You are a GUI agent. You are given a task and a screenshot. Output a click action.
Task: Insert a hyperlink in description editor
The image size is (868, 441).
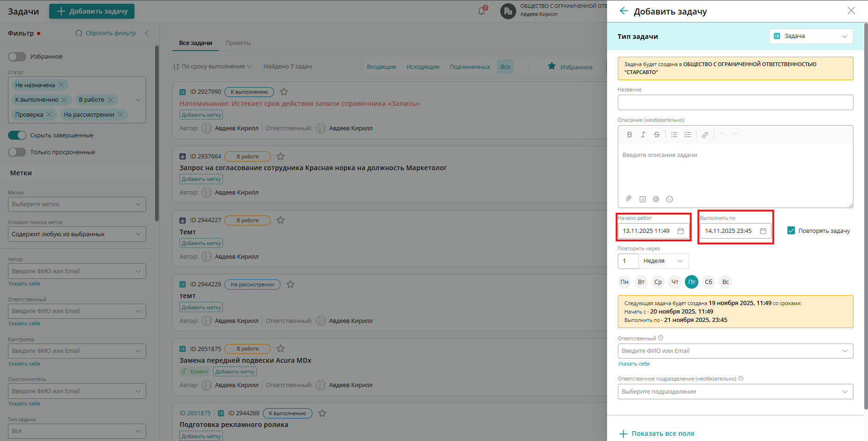[705, 135]
